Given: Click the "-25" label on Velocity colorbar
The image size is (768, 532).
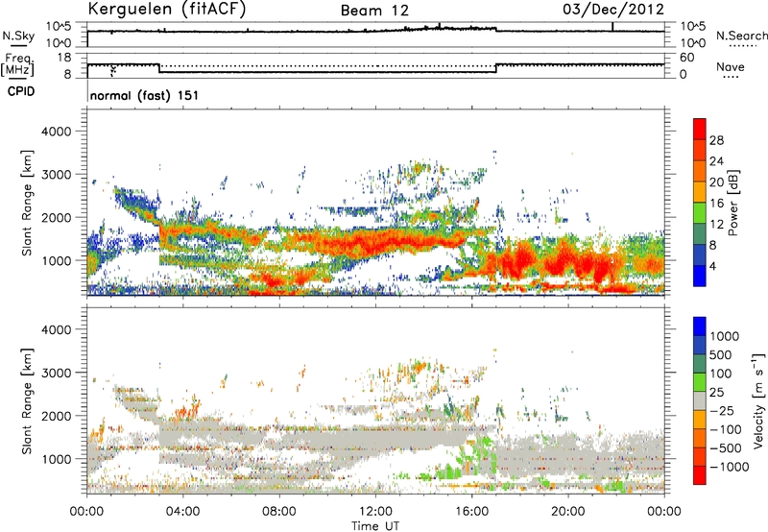Looking at the screenshot, I should point(721,411).
